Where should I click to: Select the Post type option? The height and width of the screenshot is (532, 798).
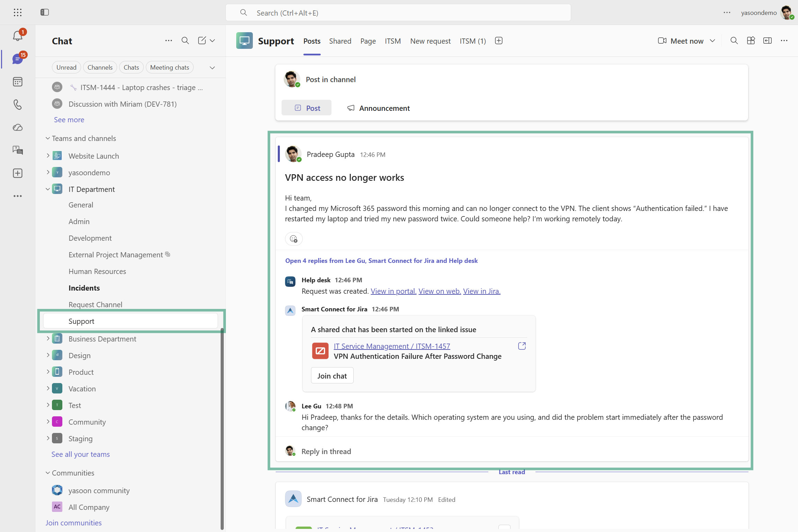tap(307, 108)
